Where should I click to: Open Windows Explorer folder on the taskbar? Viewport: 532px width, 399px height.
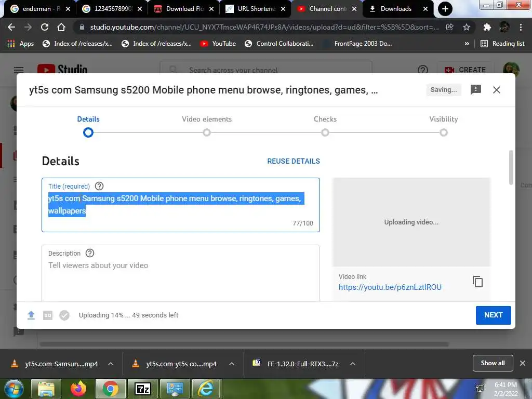tap(46, 389)
